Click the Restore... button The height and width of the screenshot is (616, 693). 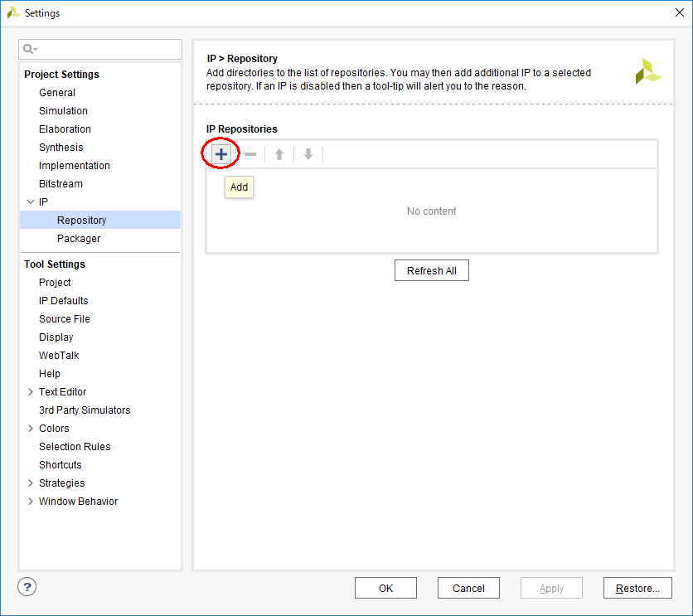coord(637,588)
